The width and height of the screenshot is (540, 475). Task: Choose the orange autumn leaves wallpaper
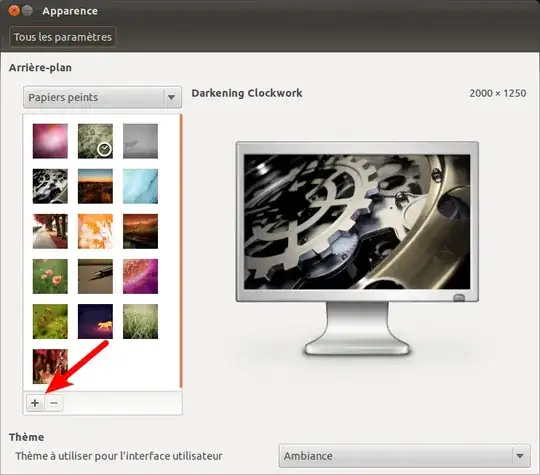95,231
